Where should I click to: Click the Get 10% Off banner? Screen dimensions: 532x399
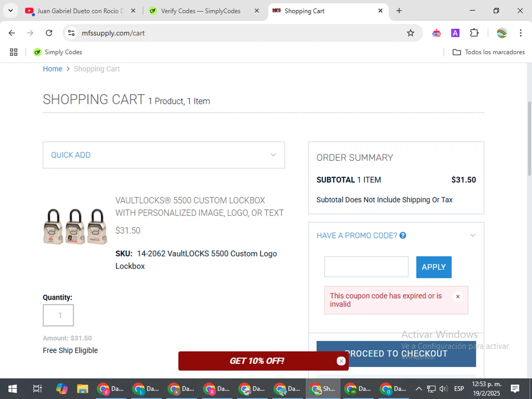257,361
